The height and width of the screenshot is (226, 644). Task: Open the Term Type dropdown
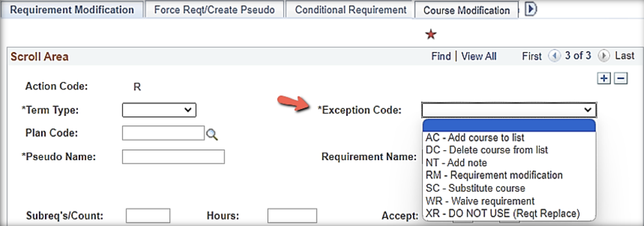click(159, 110)
